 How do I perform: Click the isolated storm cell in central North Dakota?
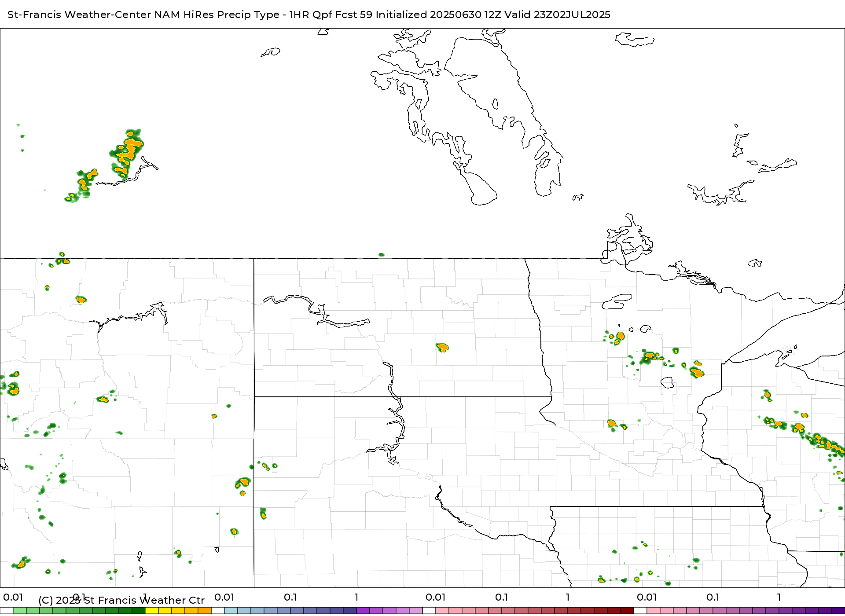pyautogui.click(x=442, y=348)
